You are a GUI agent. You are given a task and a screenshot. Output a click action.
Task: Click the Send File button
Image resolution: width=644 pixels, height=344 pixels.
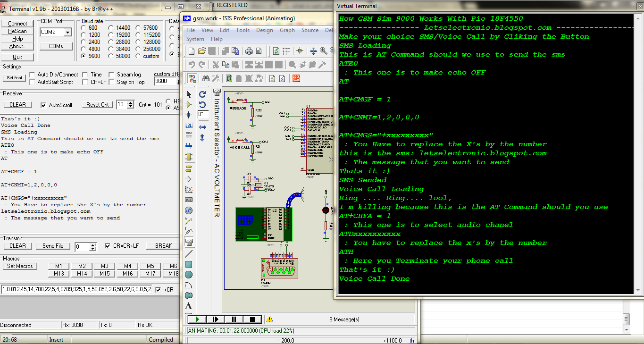coord(53,245)
